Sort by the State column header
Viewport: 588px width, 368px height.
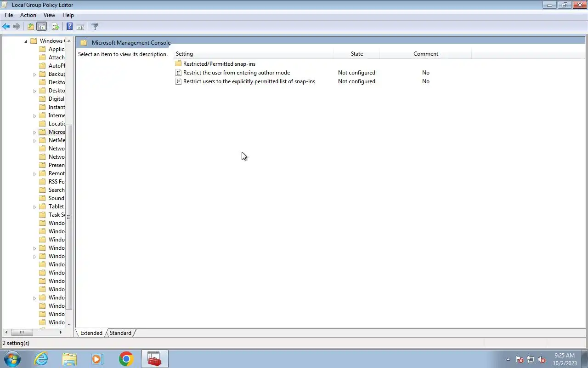(357, 54)
